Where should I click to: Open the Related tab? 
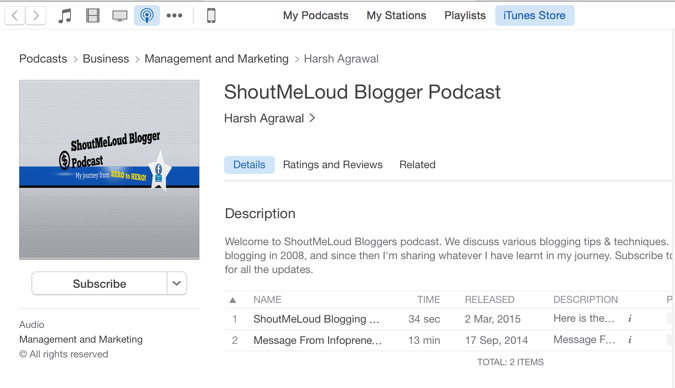click(417, 165)
